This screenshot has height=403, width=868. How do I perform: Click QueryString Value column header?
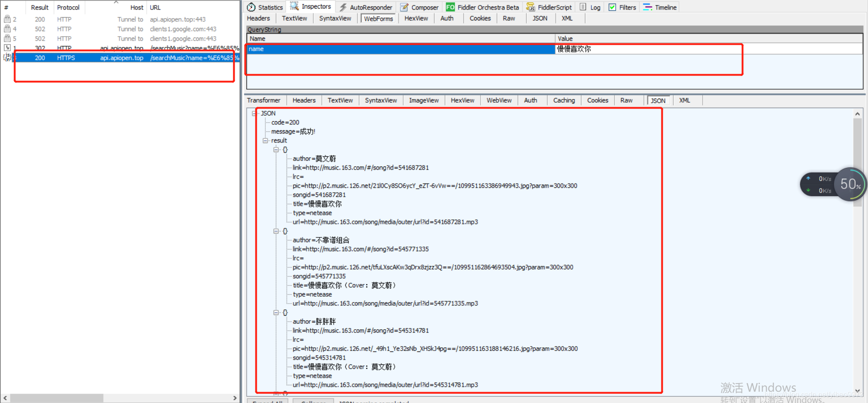pos(709,38)
